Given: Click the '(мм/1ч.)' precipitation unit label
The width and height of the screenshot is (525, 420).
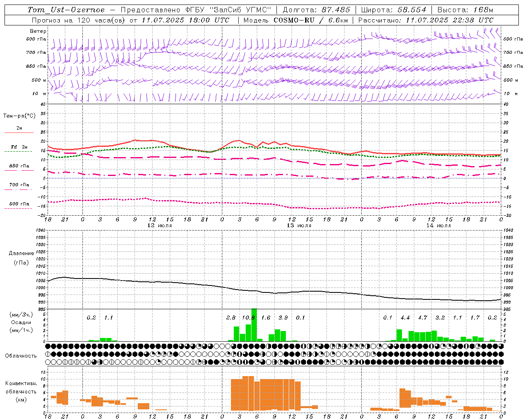Looking at the screenshot, I should tap(21, 330).
